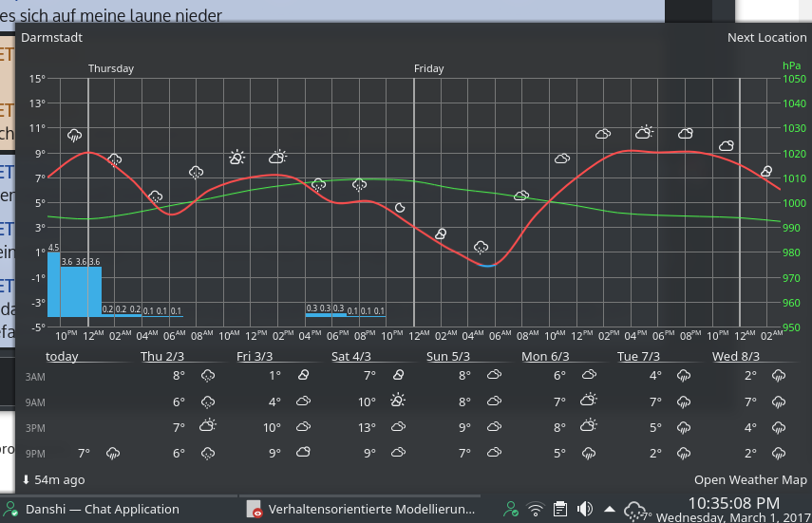Open the Wi-Fi network tray icon
Viewport: 812px width, 523px height.
(x=536, y=510)
